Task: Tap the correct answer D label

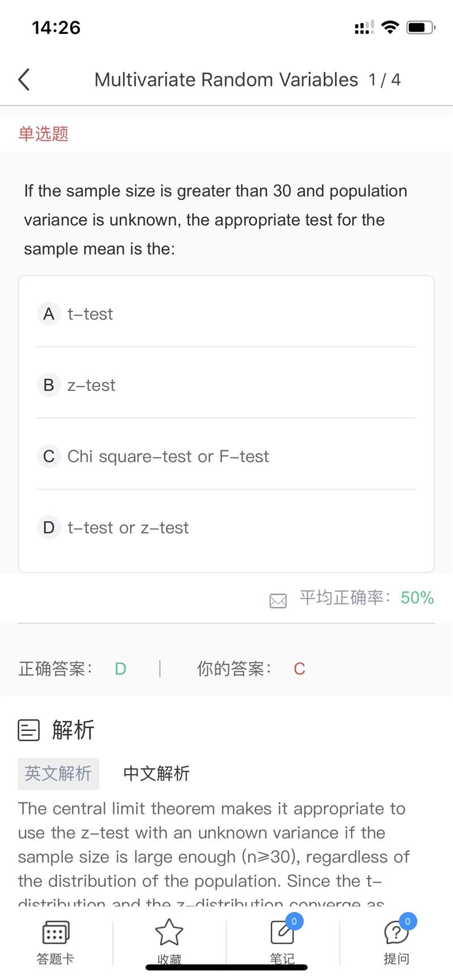Action: pyautogui.click(x=121, y=669)
